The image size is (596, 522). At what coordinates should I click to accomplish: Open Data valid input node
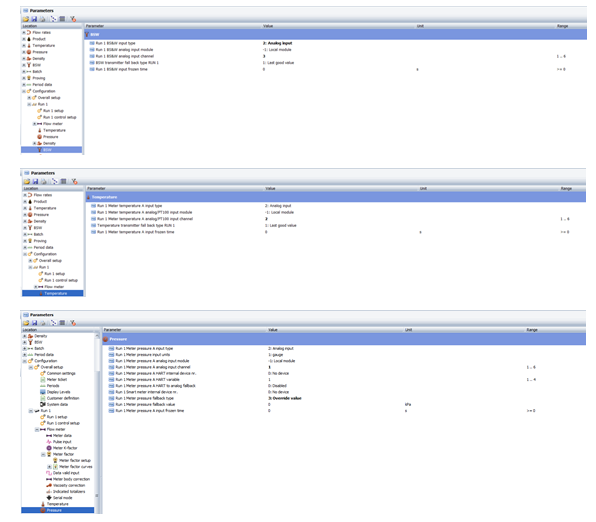pos(66,473)
